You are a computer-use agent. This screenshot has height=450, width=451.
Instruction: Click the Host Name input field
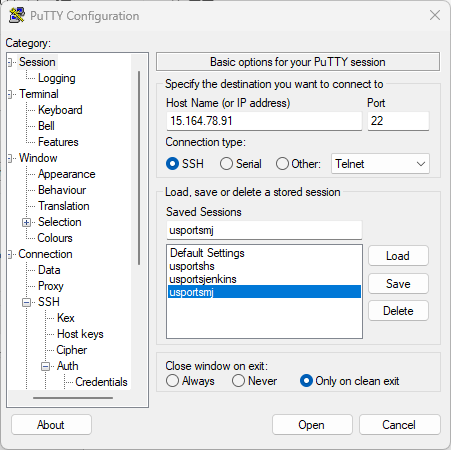264,121
